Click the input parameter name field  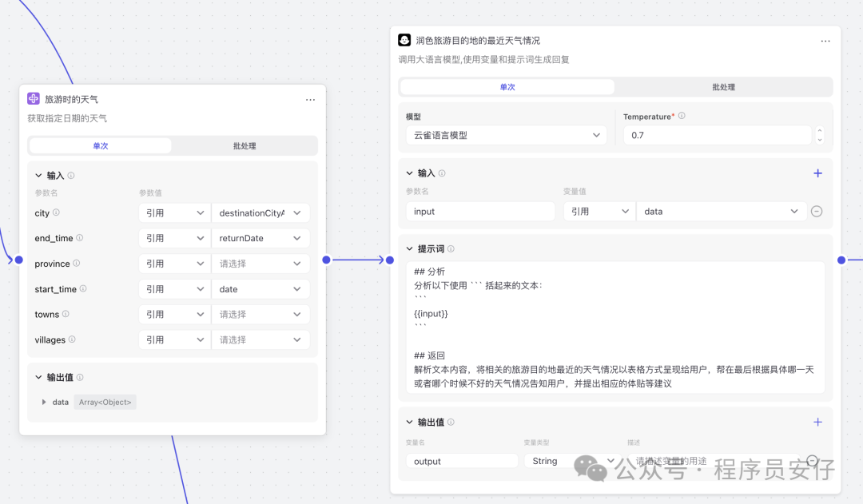480,212
